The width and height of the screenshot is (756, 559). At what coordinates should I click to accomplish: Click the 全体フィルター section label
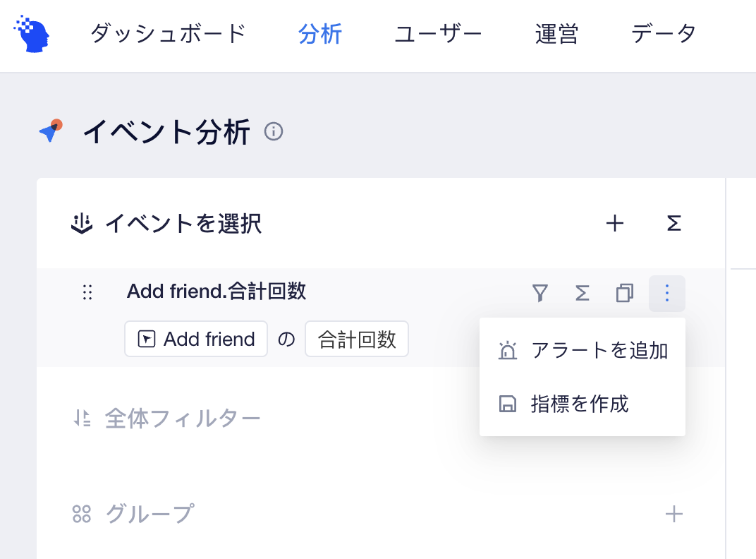coord(183,419)
